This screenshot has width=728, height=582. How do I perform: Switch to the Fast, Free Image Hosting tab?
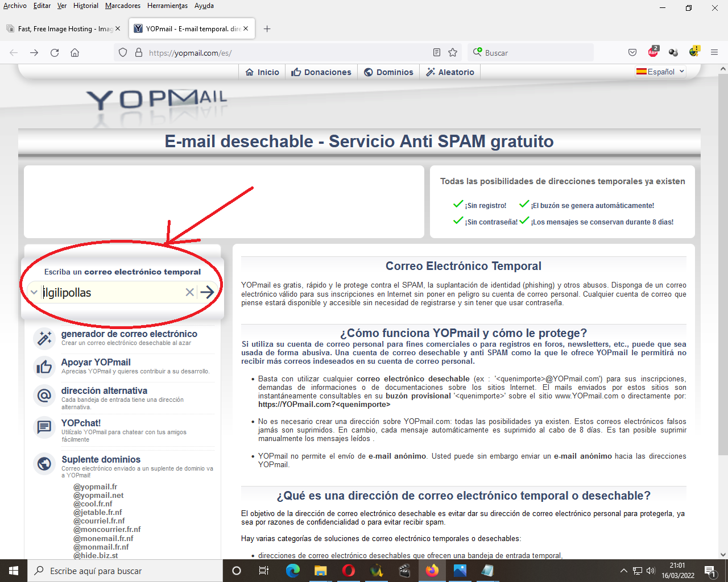(x=64, y=28)
